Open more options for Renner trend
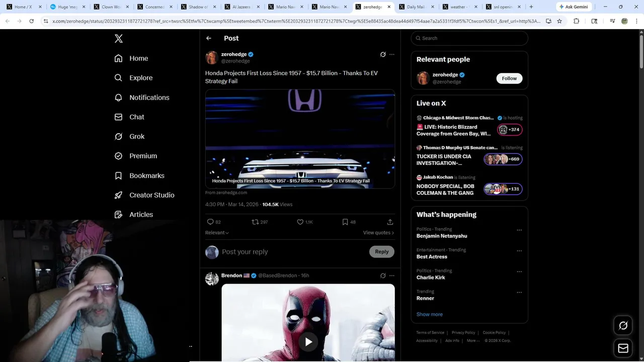644x362 pixels. click(519, 292)
